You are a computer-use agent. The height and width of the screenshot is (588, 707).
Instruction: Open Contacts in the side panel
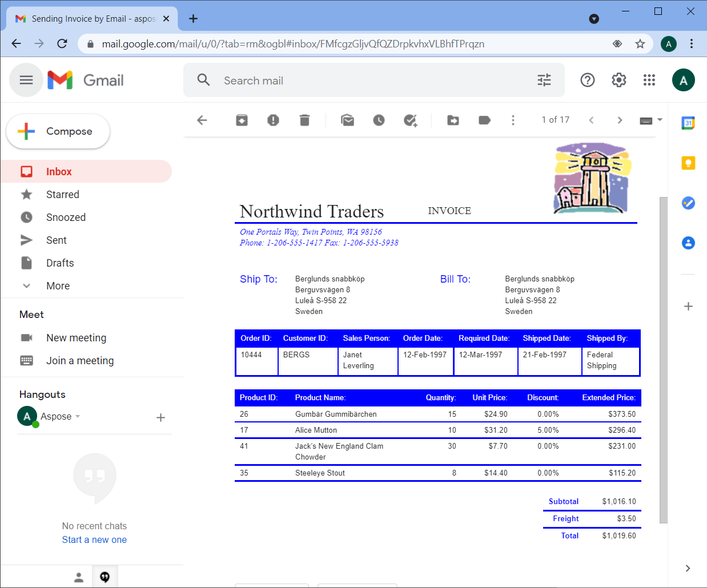[689, 243]
